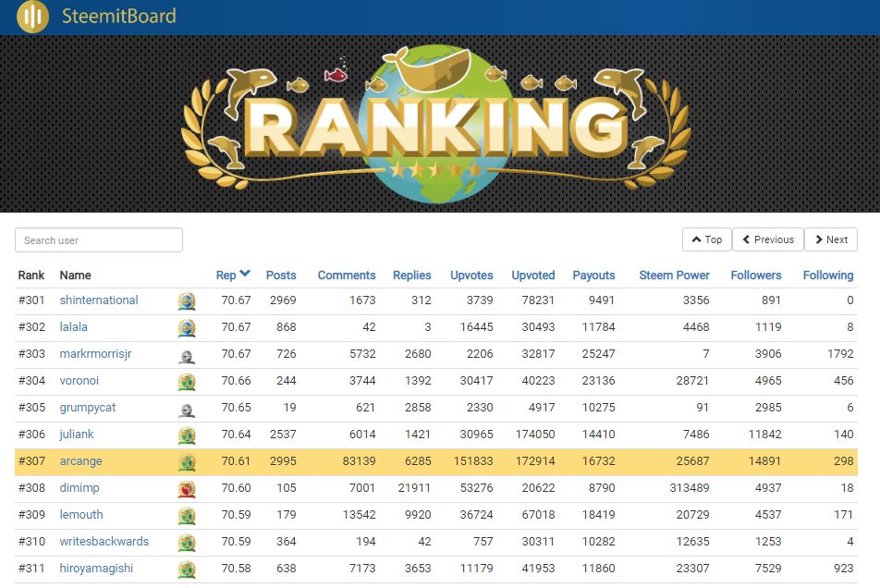Click shinternational's badge icon

pyautogui.click(x=187, y=301)
